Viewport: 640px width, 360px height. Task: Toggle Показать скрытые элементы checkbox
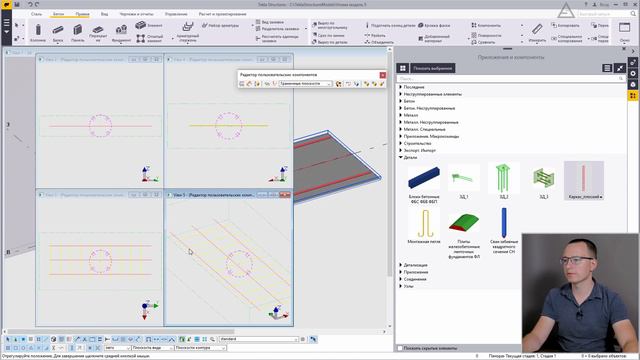(x=400, y=348)
